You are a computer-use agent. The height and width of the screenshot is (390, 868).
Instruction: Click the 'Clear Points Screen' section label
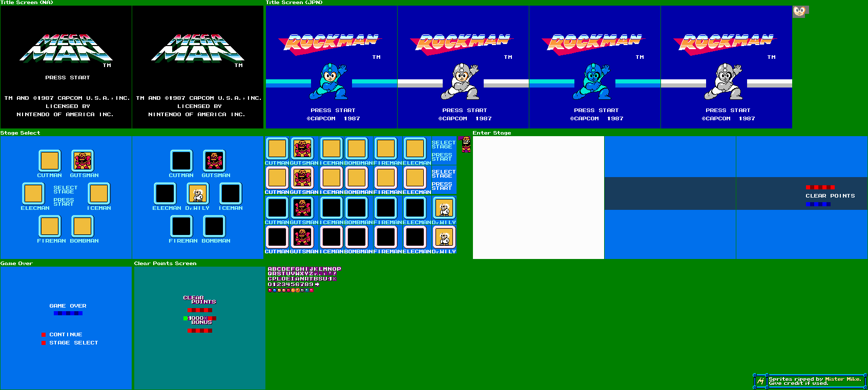165,264
